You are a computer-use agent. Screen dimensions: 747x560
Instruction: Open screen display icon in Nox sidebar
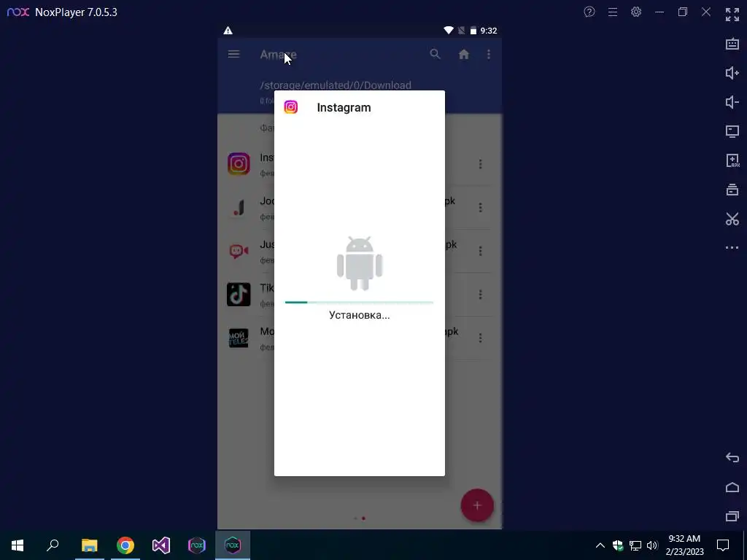tap(732, 131)
